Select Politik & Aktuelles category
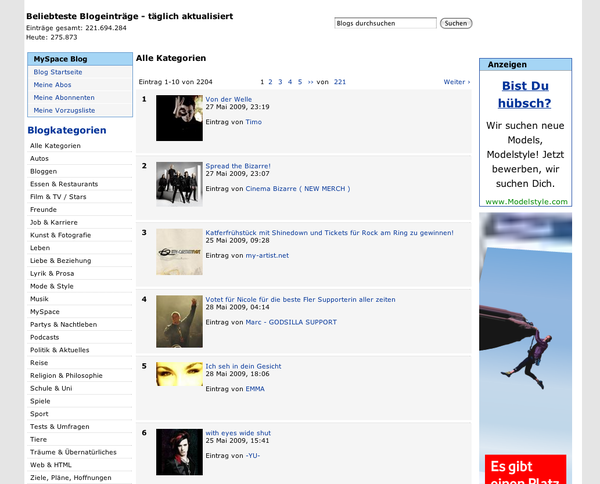This screenshot has height=484, width=600. pyautogui.click(x=60, y=350)
